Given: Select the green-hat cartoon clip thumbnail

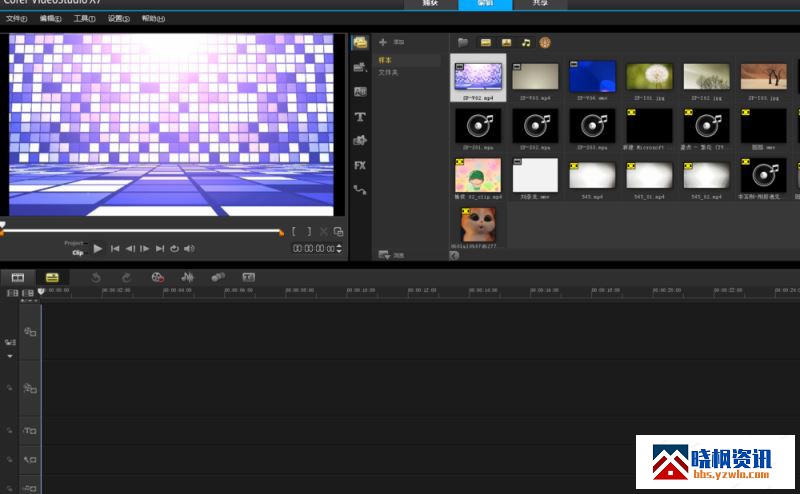Looking at the screenshot, I should (478, 175).
